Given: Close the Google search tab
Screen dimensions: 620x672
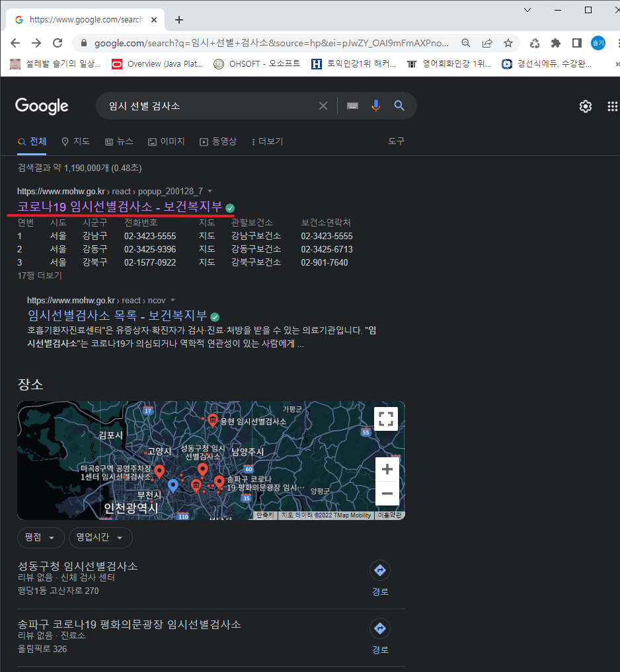Looking at the screenshot, I should (x=155, y=20).
